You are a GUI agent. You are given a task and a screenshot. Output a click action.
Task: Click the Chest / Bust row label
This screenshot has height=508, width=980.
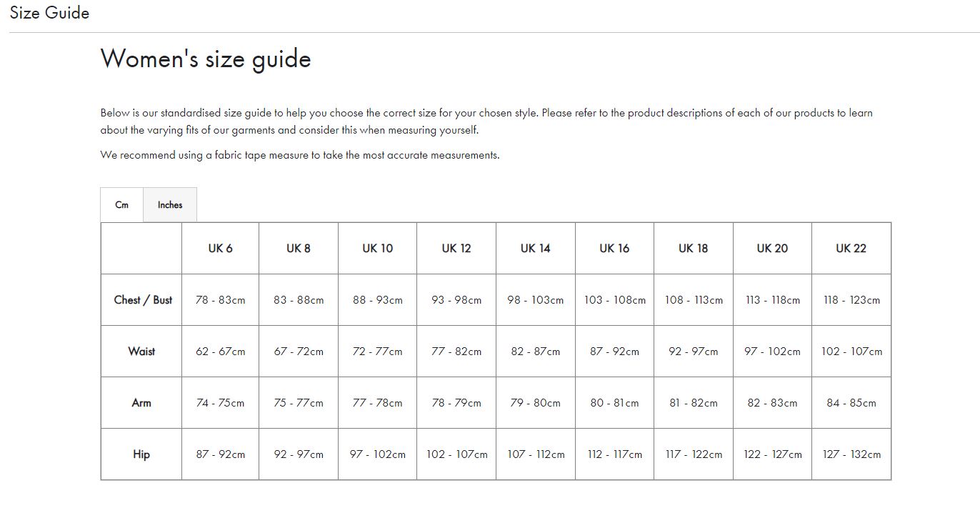[141, 300]
